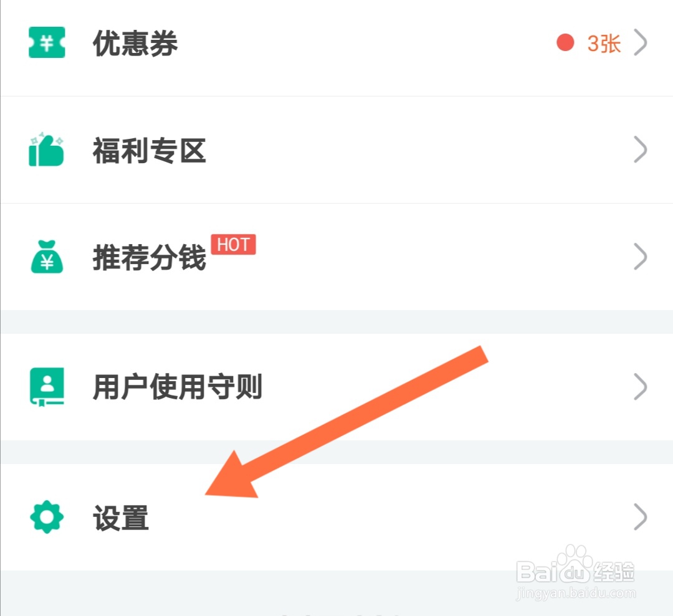Open the 用户使用守则 user rules entry
This screenshot has width=673, height=616.
336,387
